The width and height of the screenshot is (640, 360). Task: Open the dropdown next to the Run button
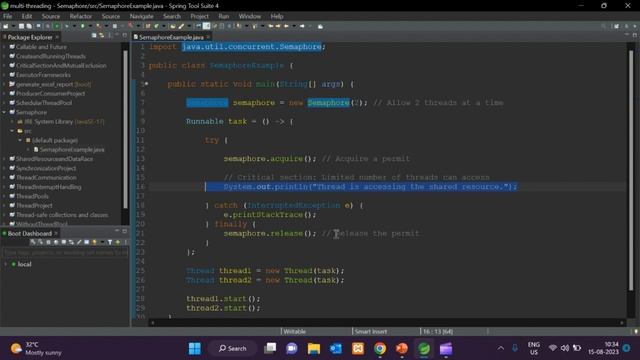pyautogui.click(x=89, y=26)
